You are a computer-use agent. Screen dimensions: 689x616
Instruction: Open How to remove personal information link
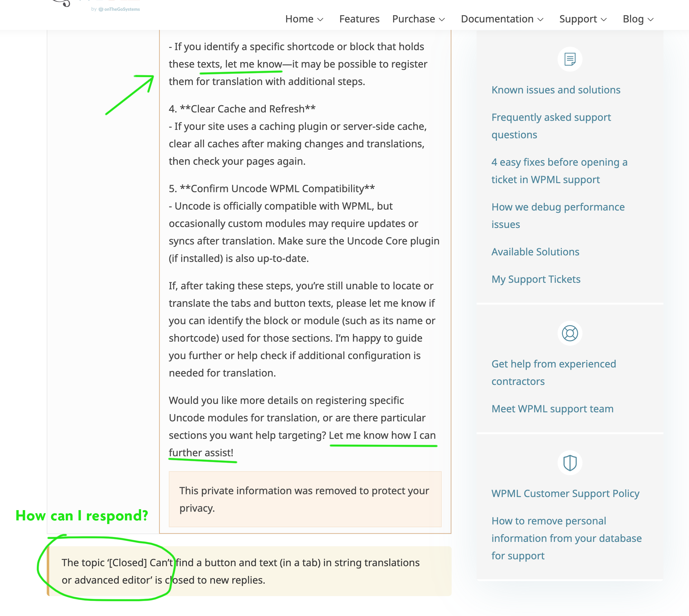567,538
